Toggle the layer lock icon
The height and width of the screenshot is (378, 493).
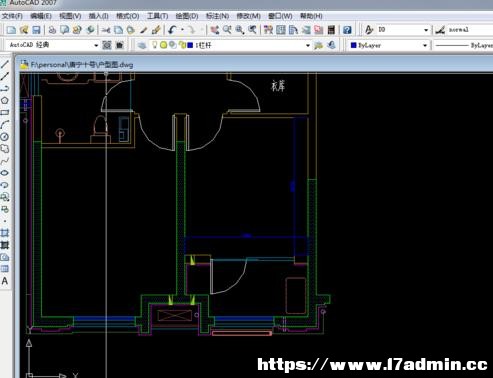coord(182,45)
